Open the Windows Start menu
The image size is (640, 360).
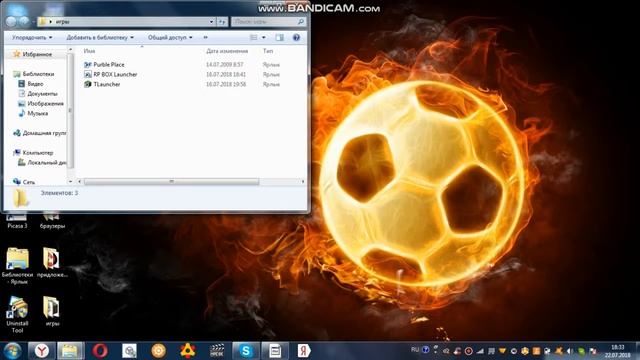[12, 351]
